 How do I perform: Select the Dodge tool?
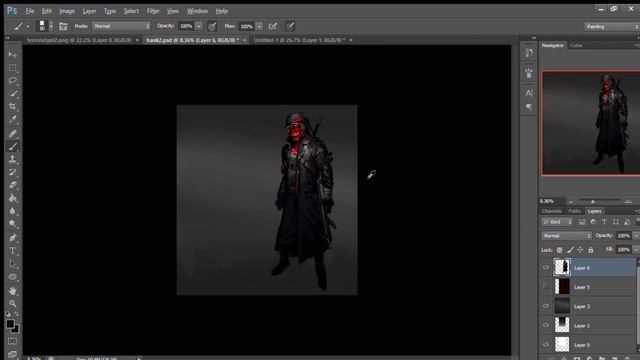tap(13, 224)
